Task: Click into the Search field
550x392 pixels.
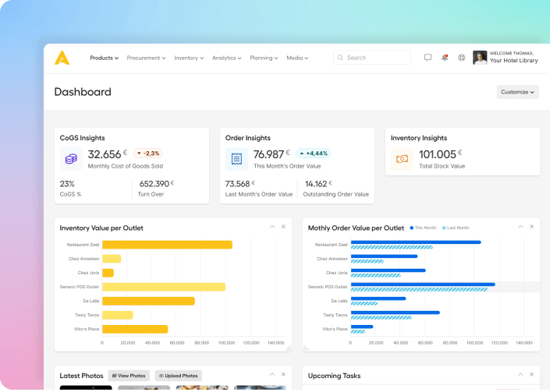Action: 372,58
